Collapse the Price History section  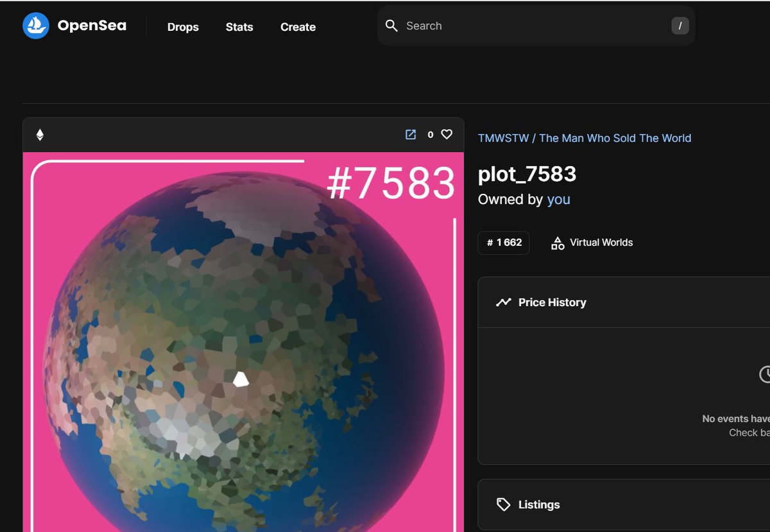(624, 302)
